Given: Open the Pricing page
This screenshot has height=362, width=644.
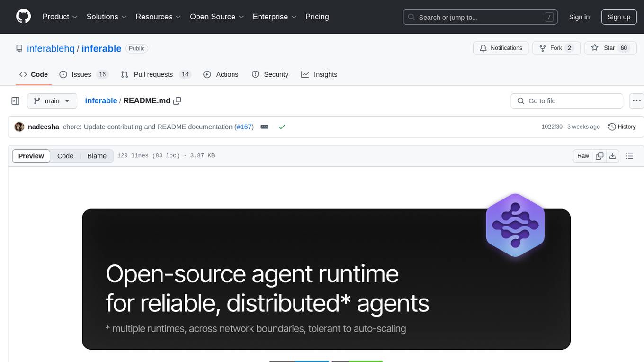Looking at the screenshot, I should [x=317, y=17].
